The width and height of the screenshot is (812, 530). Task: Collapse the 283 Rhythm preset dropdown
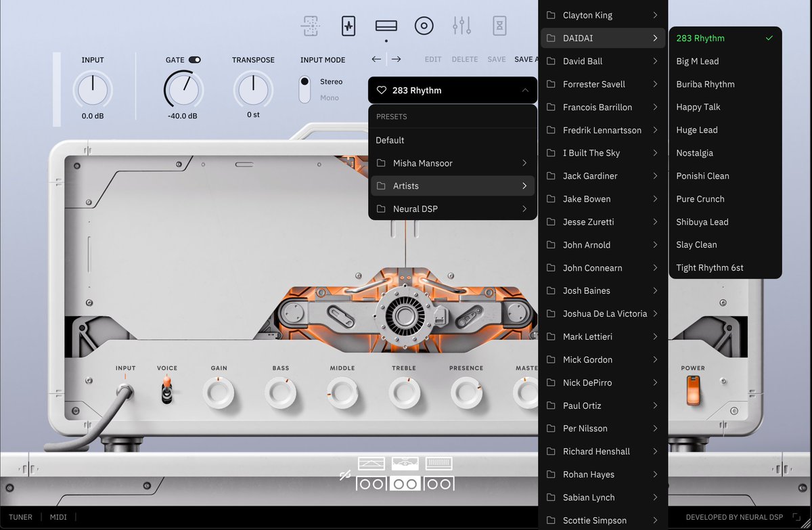tap(526, 90)
